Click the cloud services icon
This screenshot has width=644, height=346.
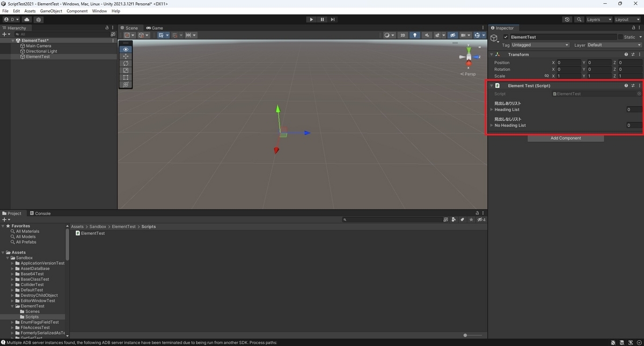pyautogui.click(x=27, y=19)
